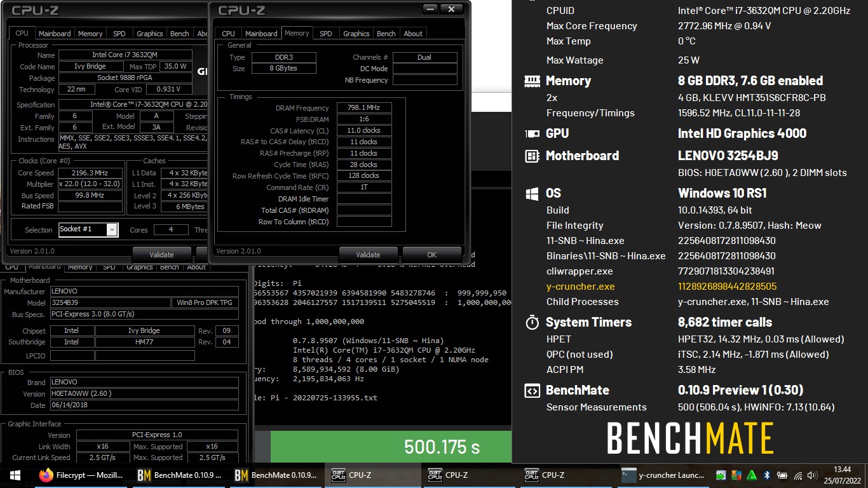
Task: Open the volume speaker tray icon
Action: click(813, 475)
